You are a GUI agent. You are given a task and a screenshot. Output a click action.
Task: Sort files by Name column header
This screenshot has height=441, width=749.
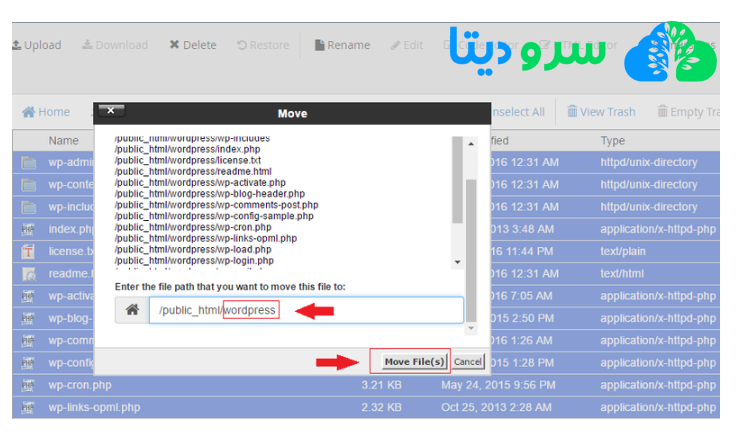point(64,141)
